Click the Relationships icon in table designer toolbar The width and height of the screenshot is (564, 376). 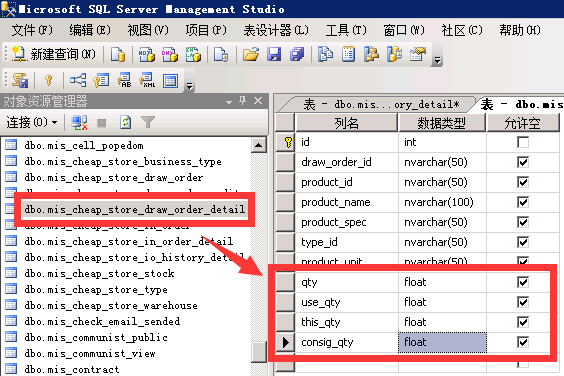pyautogui.click(x=78, y=80)
